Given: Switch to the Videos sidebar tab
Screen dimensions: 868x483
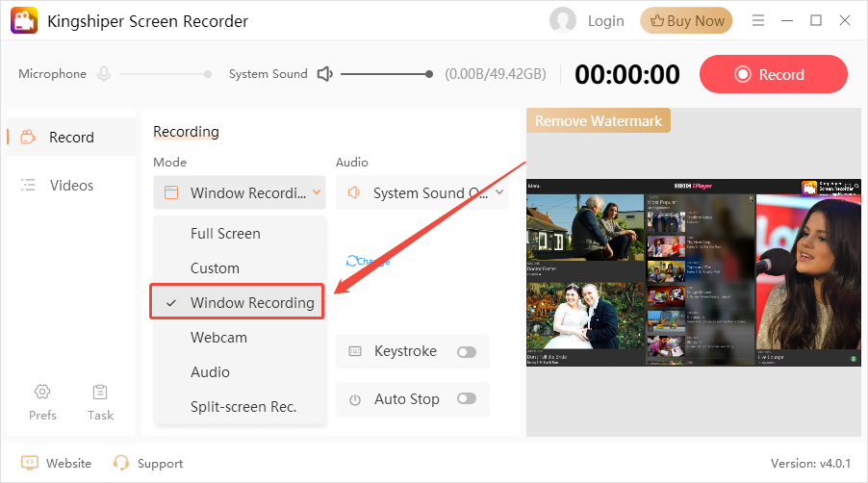Looking at the screenshot, I should (71, 186).
